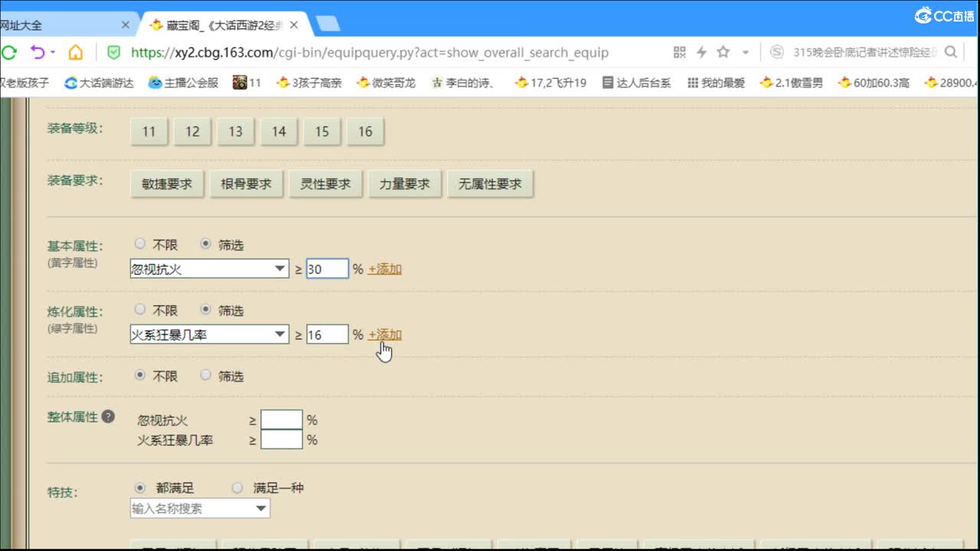Click the green refresh icon
The image size is (980, 551).
(x=9, y=54)
